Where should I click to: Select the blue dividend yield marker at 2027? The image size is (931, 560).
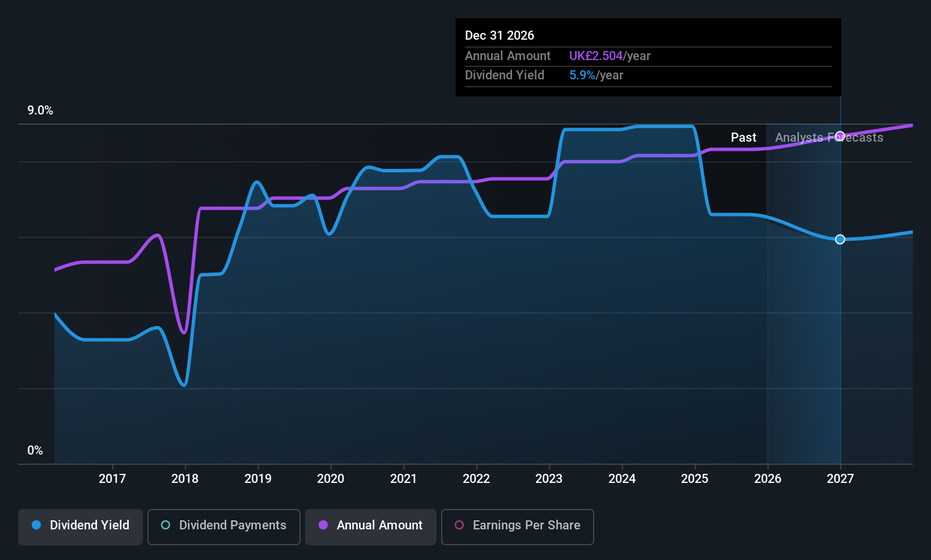pyautogui.click(x=840, y=239)
